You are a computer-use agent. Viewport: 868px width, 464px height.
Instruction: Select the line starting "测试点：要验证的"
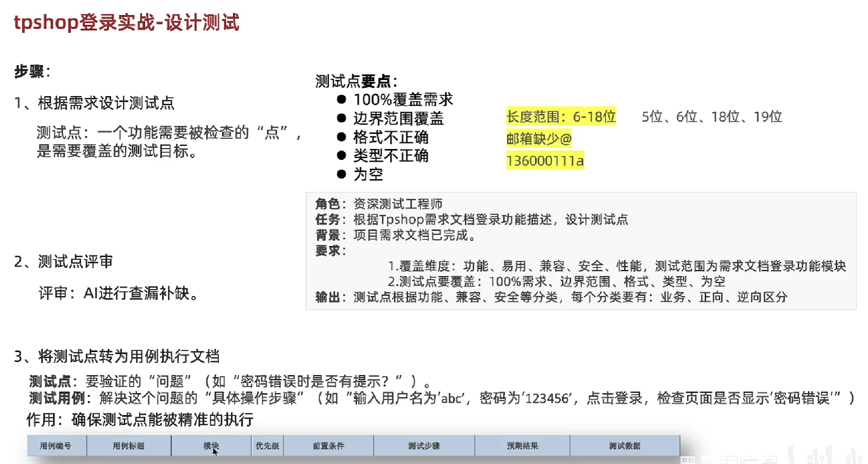230,381
